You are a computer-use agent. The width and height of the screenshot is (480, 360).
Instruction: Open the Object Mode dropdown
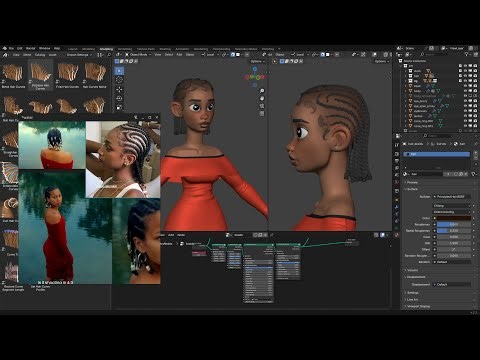(x=138, y=54)
